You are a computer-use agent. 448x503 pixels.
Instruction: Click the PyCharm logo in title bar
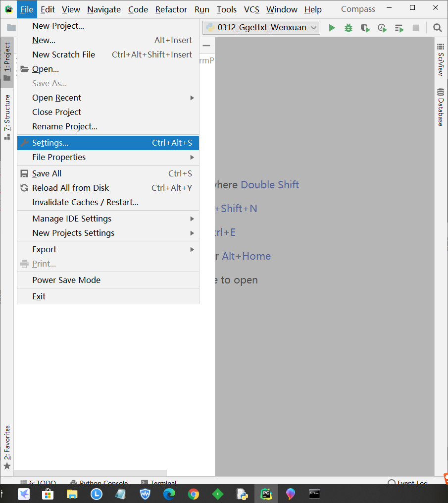[8, 9]
